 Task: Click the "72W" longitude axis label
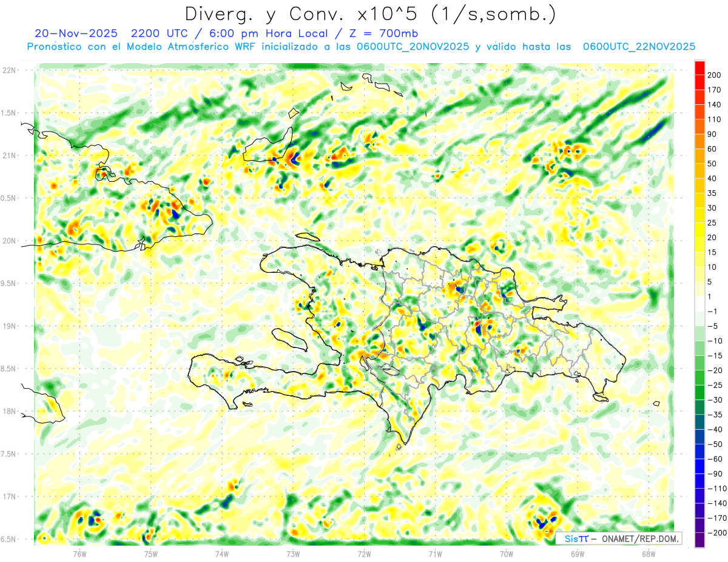pyautogui.click(x=364, y=554)
